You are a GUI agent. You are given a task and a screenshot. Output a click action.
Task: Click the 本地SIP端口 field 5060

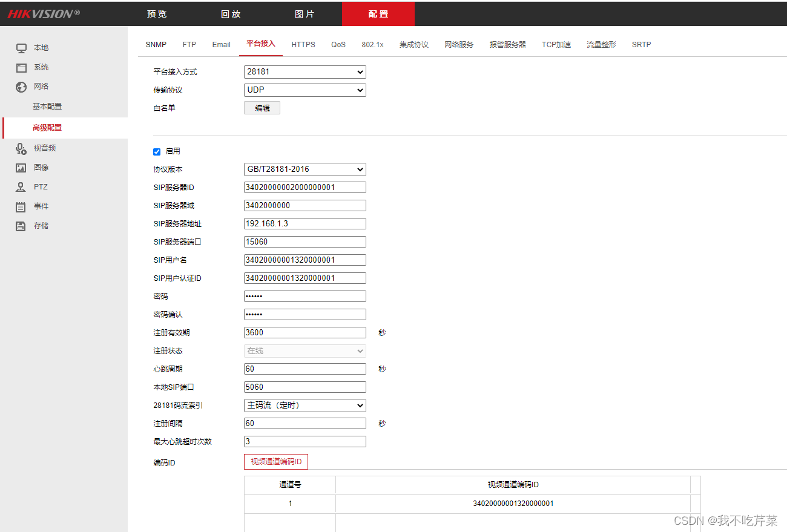pyautogui.click(x=305, y=387)
